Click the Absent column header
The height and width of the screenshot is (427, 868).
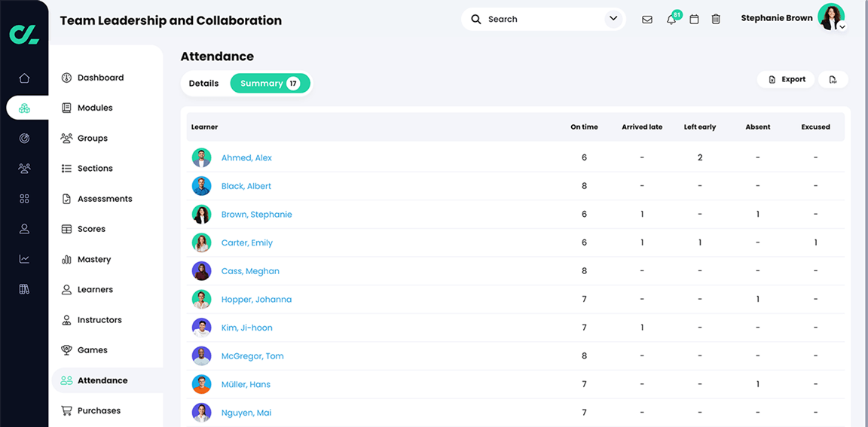tap(758, 127)
